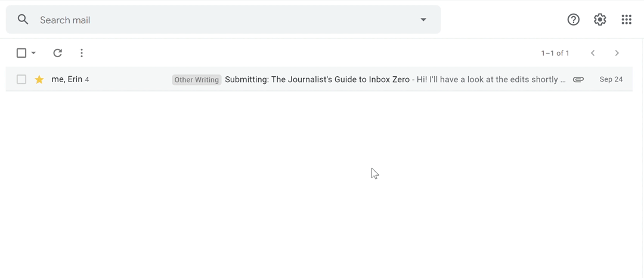Click the attachment paperclip icon
Image resolution: width=644 pixels, height=278 pixels.
tap(578, 79)
